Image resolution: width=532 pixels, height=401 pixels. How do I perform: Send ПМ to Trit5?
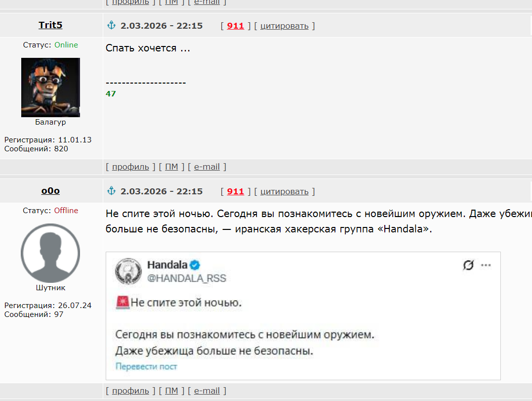171,167
